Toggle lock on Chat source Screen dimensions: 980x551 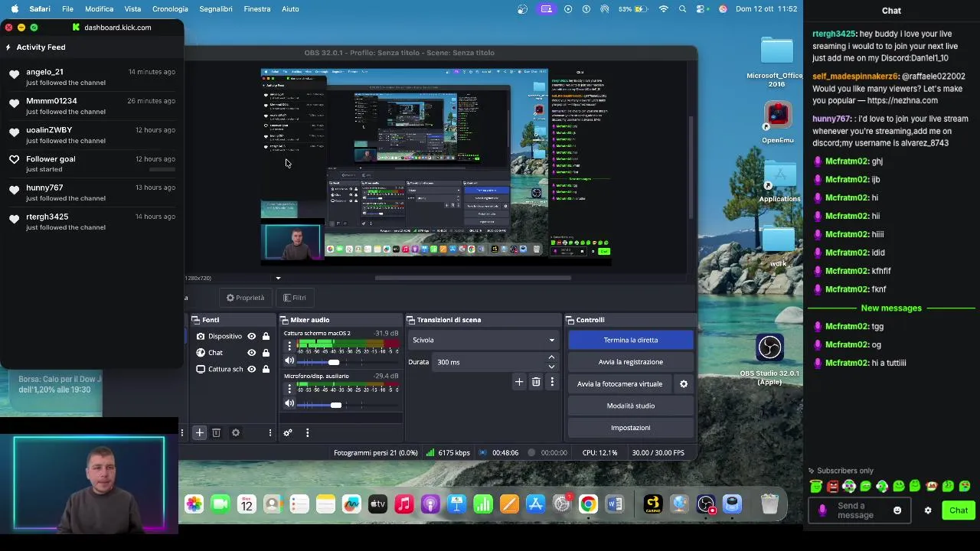point(266,353)
